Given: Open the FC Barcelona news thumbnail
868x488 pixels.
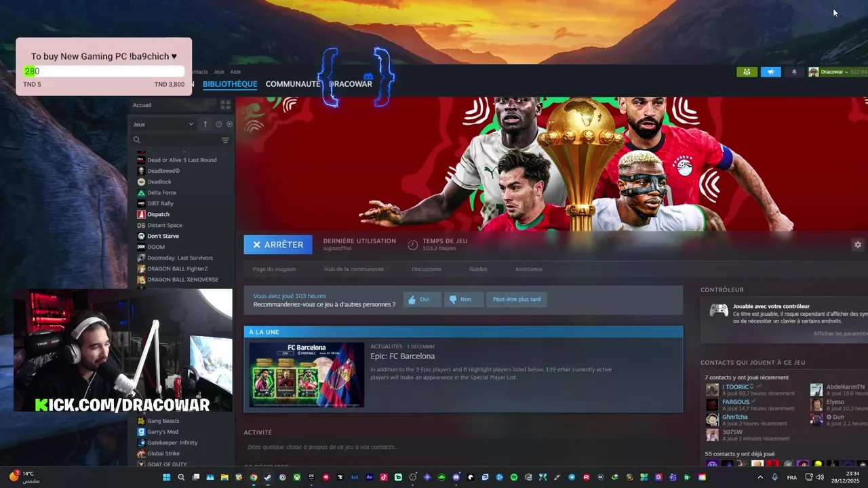Looking at the screenshot, I should (307, 375).
